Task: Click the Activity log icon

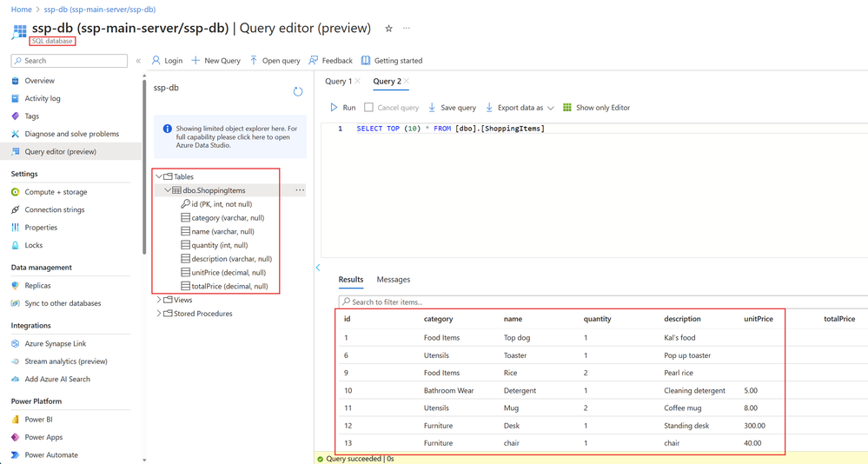Action: click(15, 98)
